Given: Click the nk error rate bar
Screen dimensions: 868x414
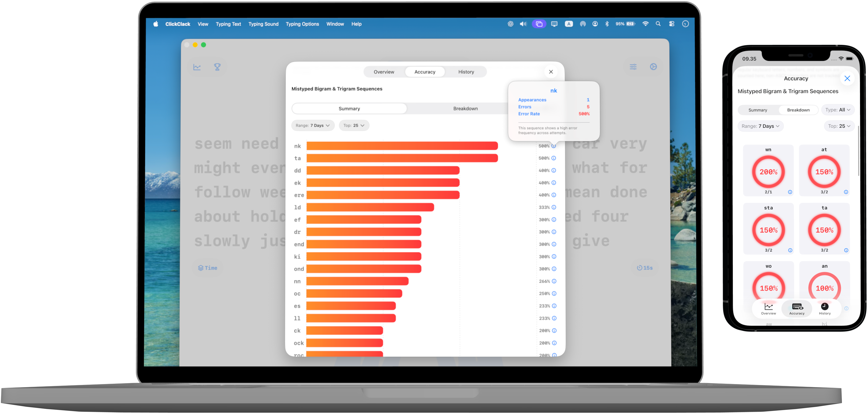Looking at the screenshot, I should [402, 146].
